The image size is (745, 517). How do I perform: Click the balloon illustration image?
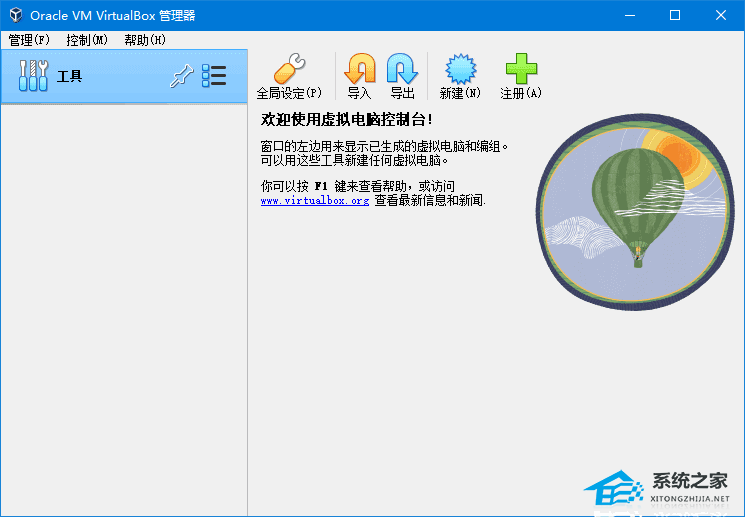tap(635, 212)
